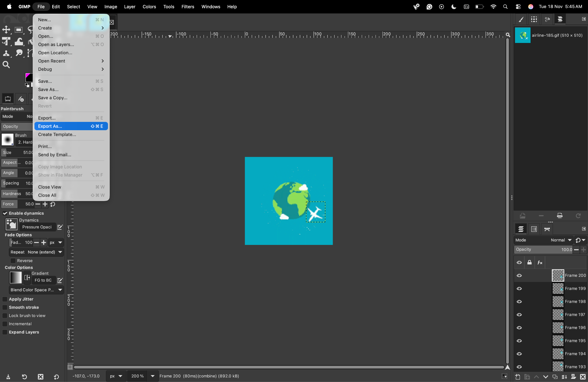588x382 pixels.
Task: Activate the Zoom tool in the toolbox
Action: click(6, 64)
